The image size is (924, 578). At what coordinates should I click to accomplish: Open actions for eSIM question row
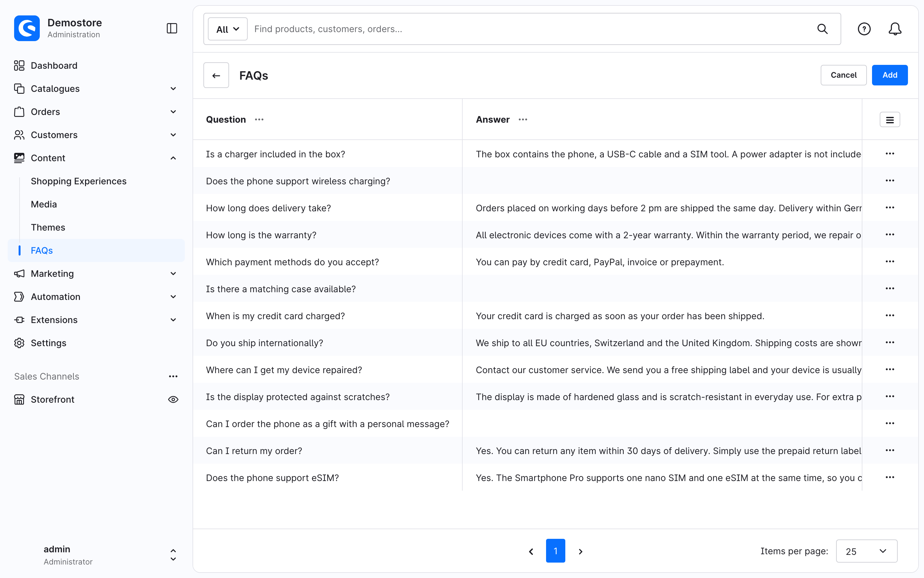(890, 477)
